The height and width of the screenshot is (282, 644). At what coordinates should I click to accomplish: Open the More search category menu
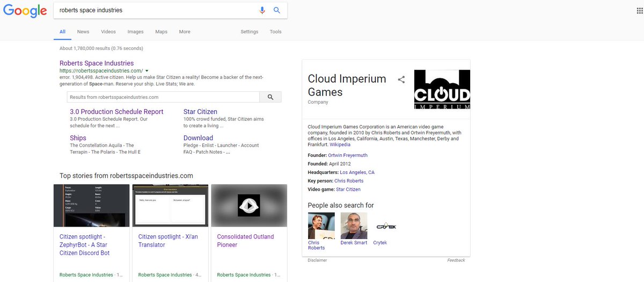point(185,32)
